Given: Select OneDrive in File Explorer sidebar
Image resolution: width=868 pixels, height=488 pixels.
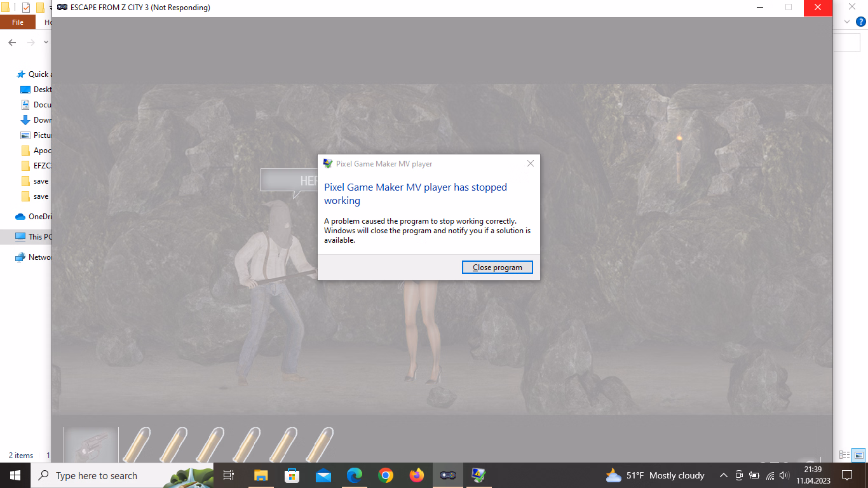Looking at the screenshot, I should click(34, 217).
